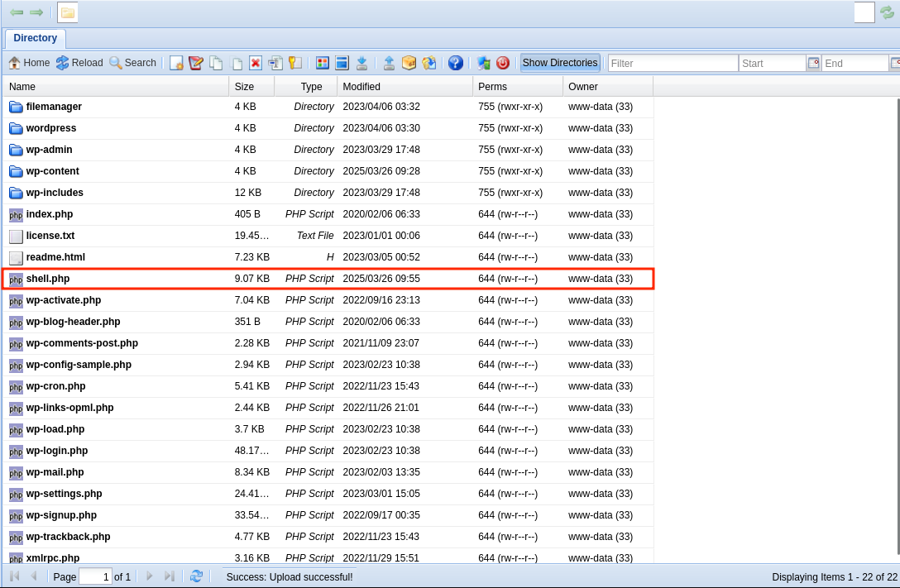Screen dimensions: 900x588
Task: Click the license.txt file icon
Action: (16, 237)
